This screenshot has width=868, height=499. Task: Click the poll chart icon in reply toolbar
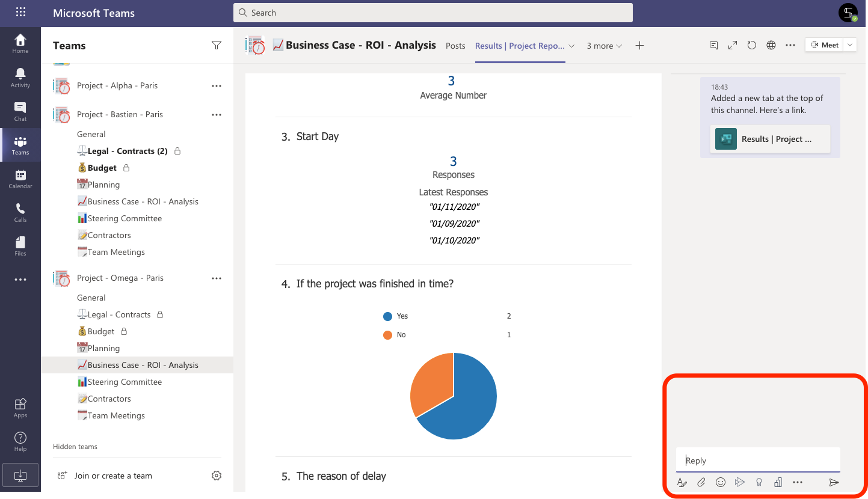778,482
